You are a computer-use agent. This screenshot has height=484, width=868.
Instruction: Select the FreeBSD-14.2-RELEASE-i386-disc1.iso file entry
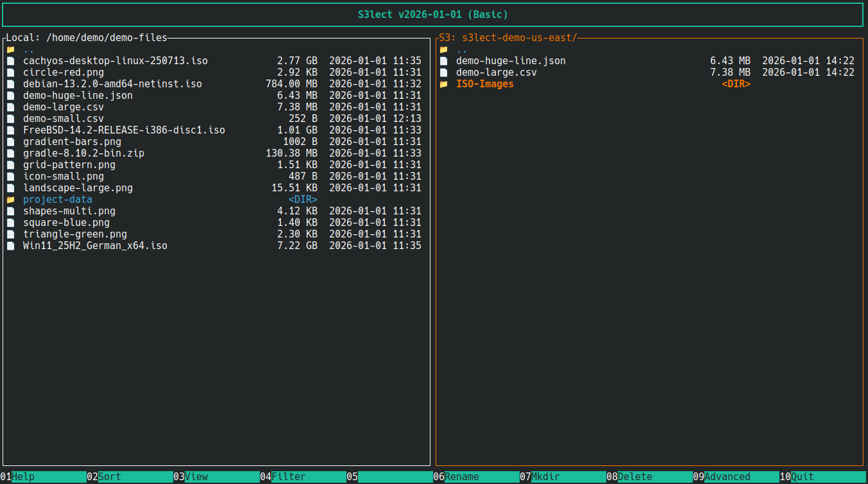[x=124, y=130]
